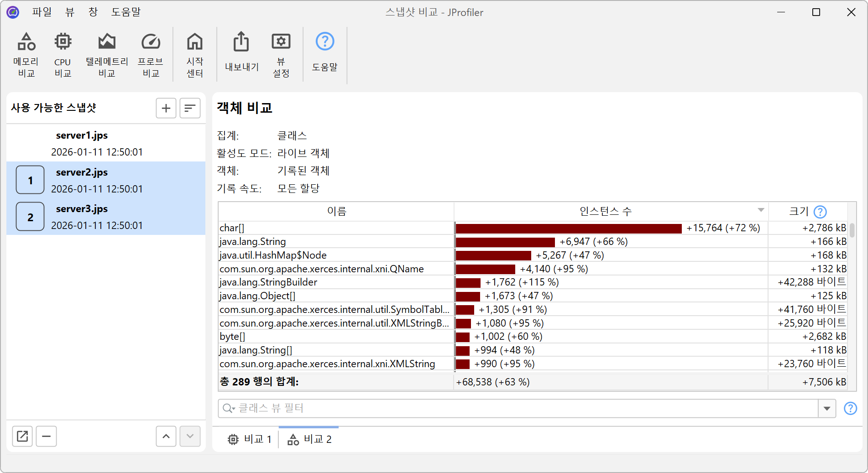The image size is (868, 473).
Task: Toggle selection number 2 on server3.jps
Action: [30, 217]
